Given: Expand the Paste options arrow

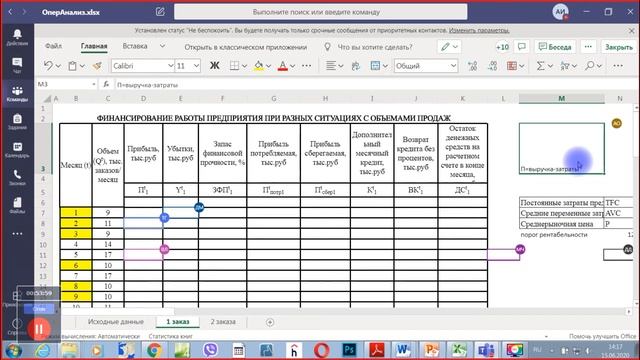Looking at the screenshot, I should tap(82, 66).
